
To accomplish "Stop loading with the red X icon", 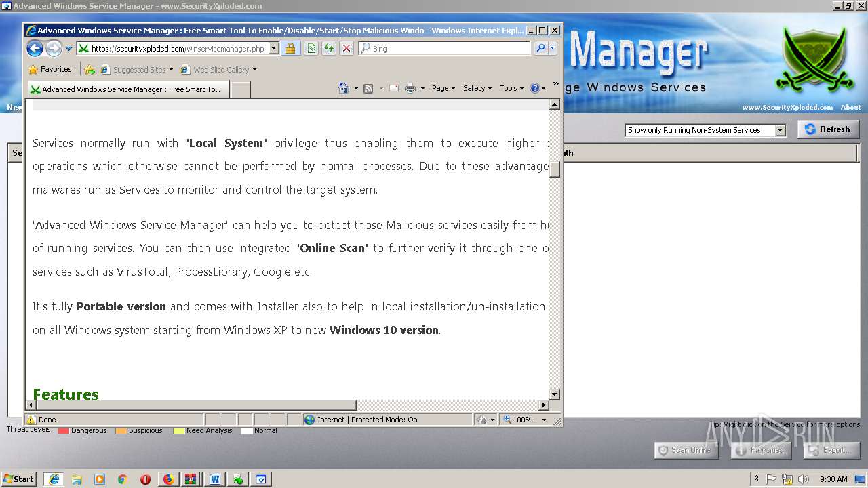I will (x=347, y=49).
